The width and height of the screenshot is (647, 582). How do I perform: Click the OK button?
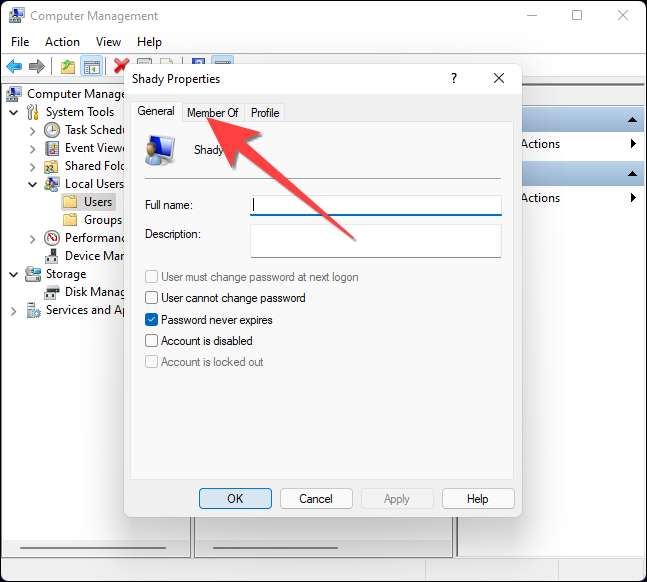(x=235, y=499)
